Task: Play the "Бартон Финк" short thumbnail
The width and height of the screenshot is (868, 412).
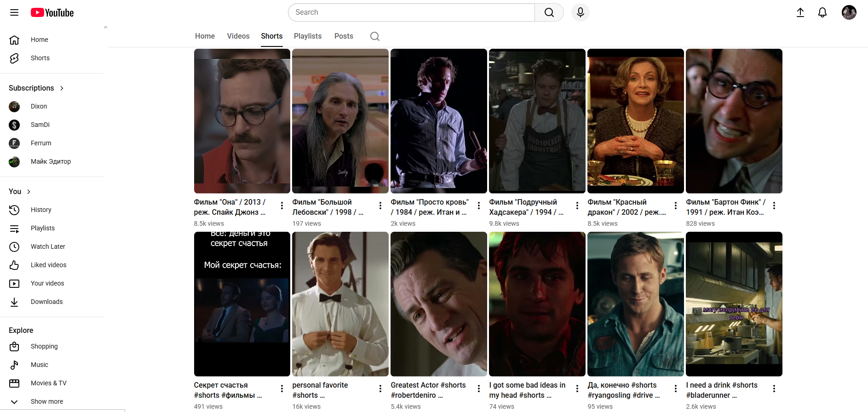Action: pyautogui.click(x=734, y=121)
